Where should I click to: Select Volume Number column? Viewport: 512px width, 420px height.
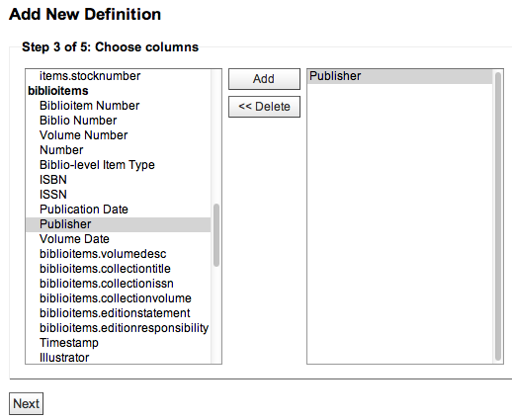[x=118, y=135]
